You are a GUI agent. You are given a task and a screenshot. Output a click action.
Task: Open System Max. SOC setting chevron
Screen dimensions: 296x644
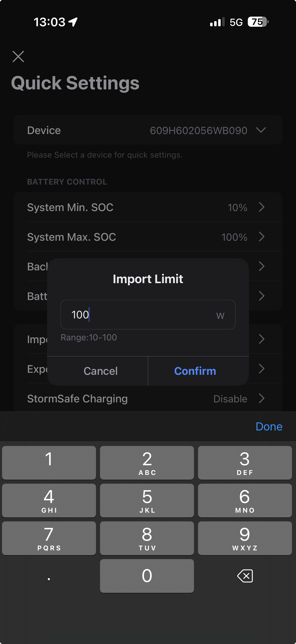click(x=261, y=237)
